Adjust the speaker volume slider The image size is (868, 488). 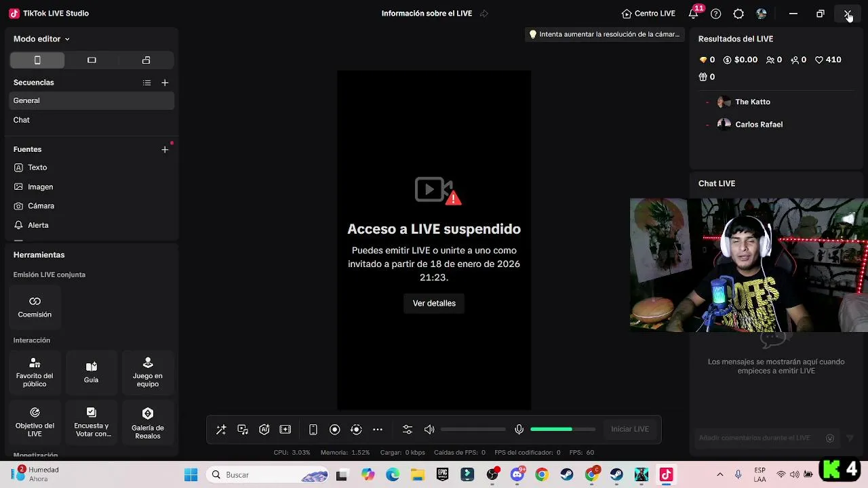click(473, 429)
